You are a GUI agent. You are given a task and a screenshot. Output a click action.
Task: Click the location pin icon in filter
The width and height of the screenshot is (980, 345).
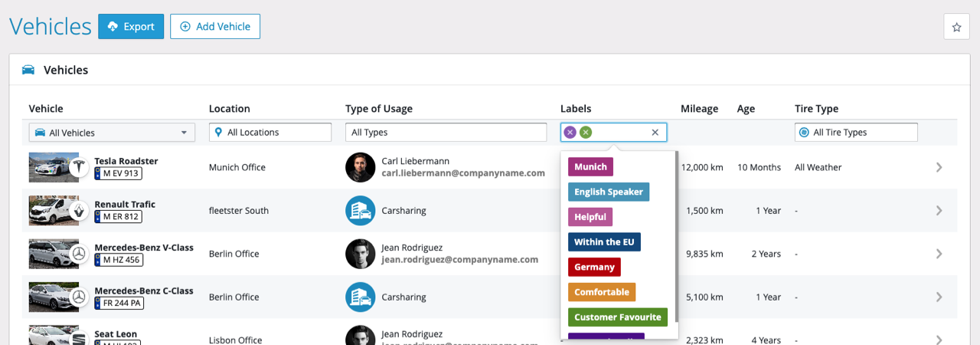(x=219, y=132)
